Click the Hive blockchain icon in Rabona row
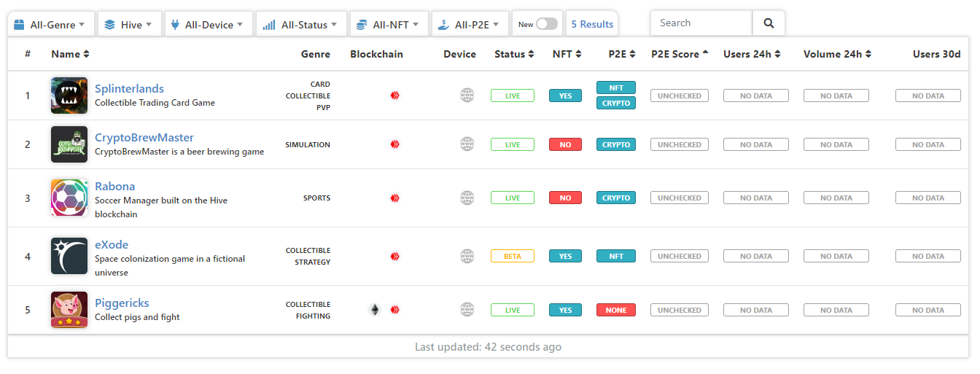The image size is (980, 374). (x=395, y=198)
